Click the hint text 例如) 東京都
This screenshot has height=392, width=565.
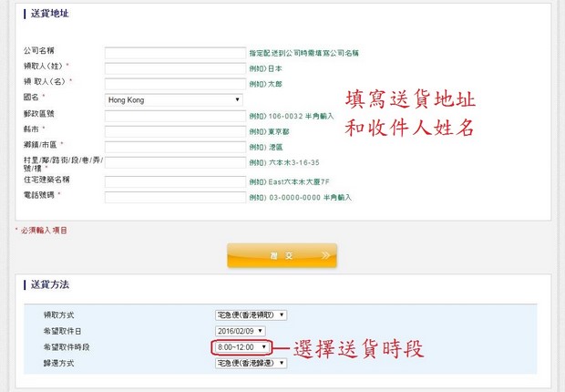[x=269, y=131]
